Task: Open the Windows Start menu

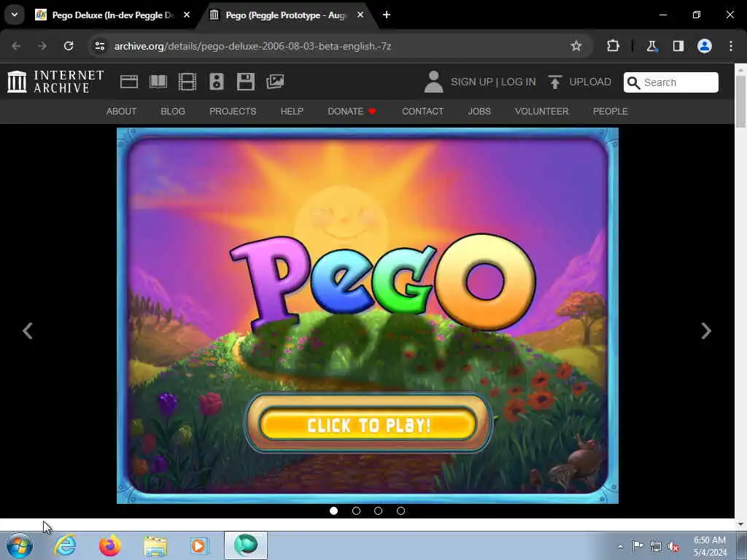Action: tap(20, 545)
